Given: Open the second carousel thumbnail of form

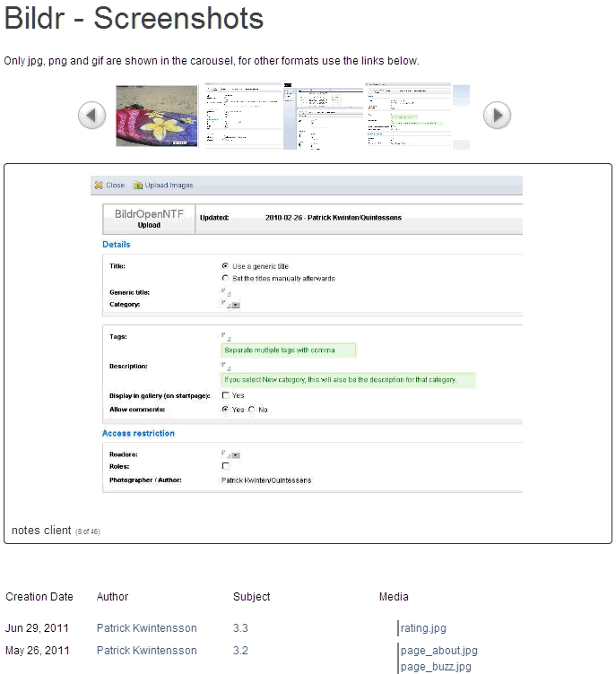Looking at the screenshot, I should tap(243, 116).
